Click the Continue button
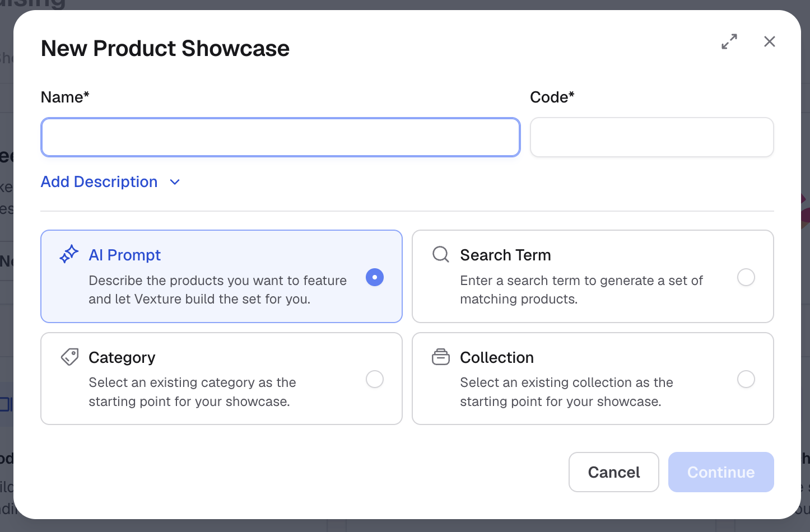 pyautogui.click(x=721, y=472)
